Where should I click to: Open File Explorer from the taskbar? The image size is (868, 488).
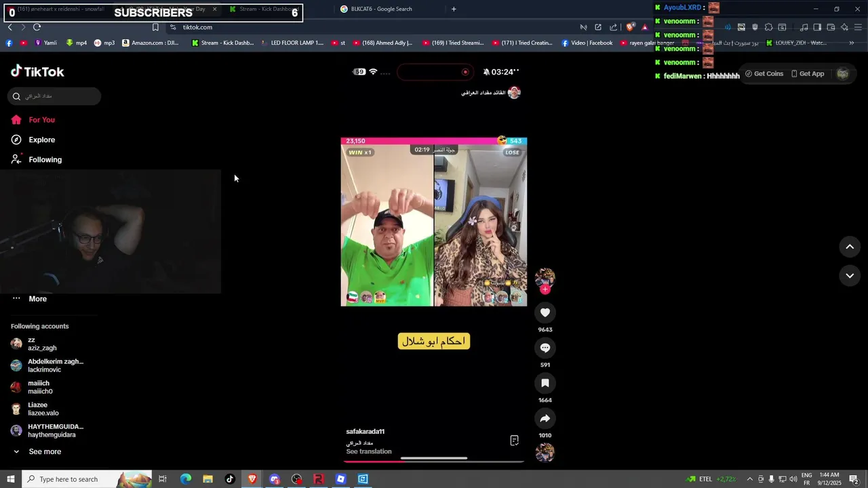click(x=208, y=479)
